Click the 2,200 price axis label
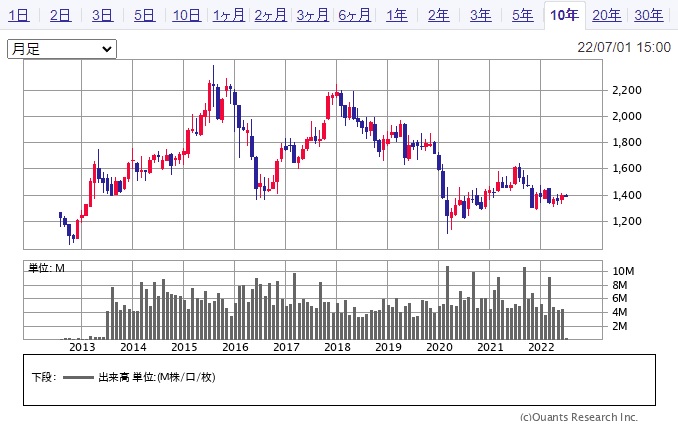The image size is (678, 428). pyautogui.click(x=627, y=90)
